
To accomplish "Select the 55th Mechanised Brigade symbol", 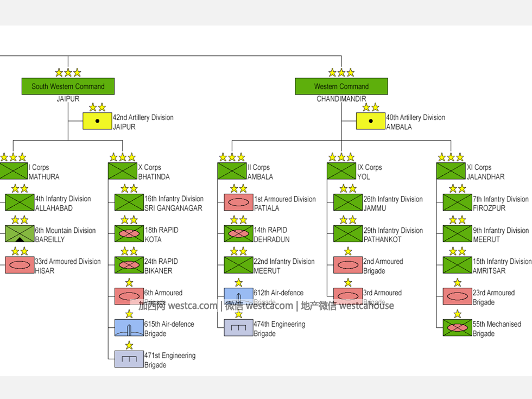I will [457, 328].
